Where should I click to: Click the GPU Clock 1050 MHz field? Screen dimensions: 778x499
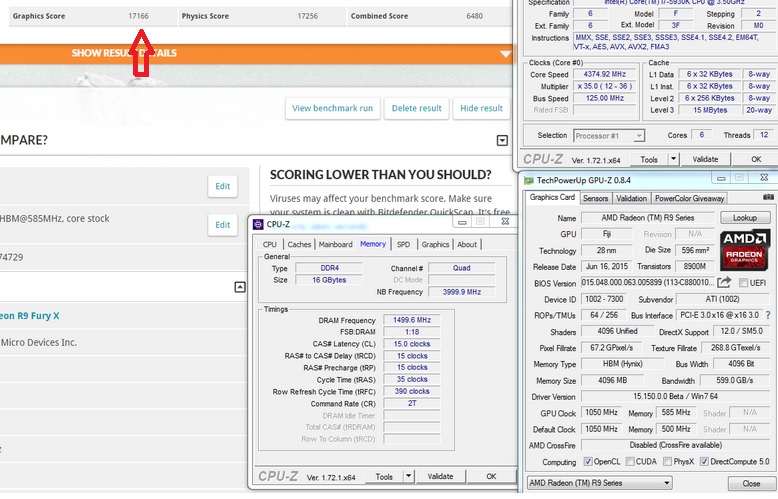tap(600, 412)
